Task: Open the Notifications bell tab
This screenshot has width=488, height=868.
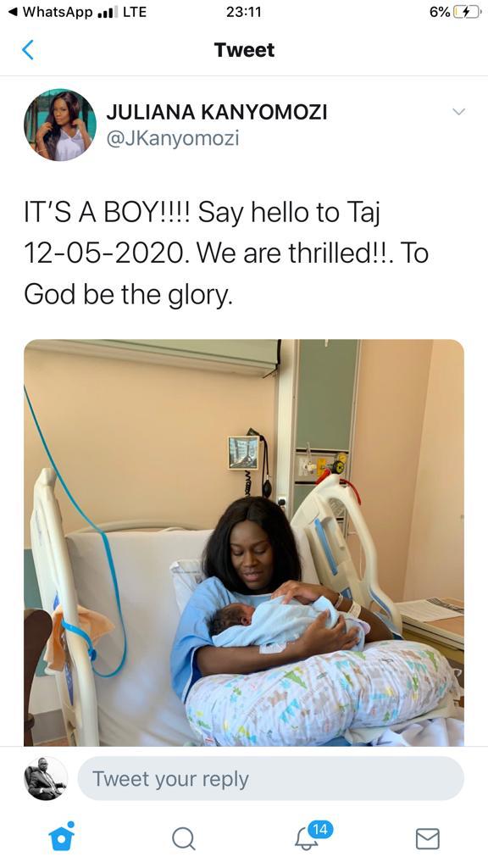Action: tap(307, 840)
